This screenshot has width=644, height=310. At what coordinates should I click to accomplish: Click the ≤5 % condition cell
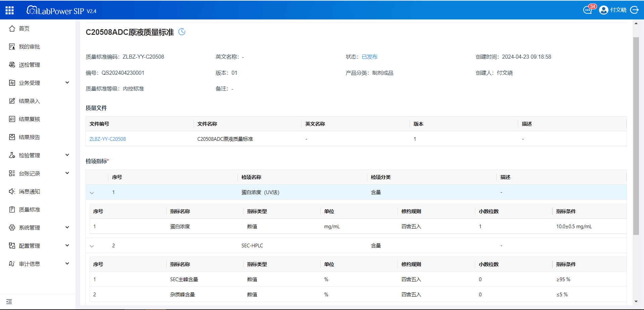point(562,295)
